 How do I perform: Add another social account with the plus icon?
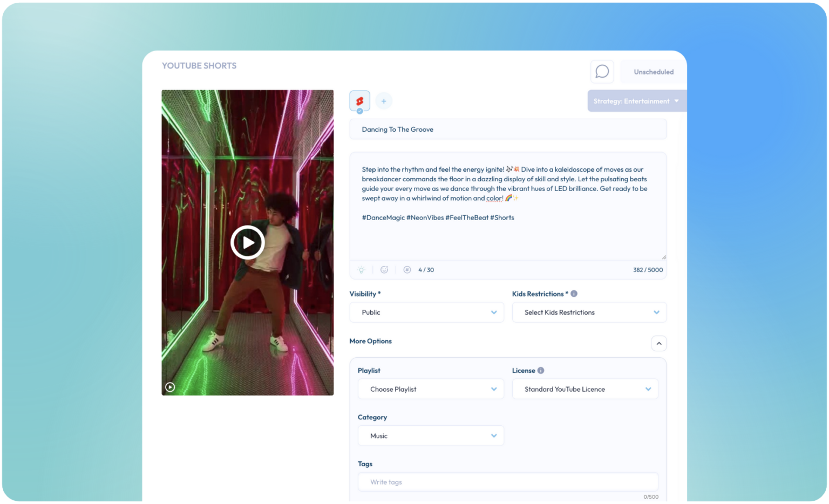click(384, 100)
